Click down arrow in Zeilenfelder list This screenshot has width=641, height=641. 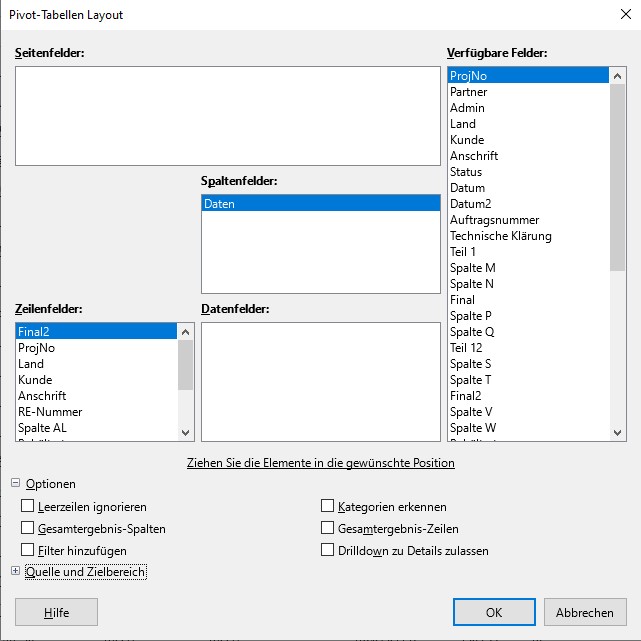click(185, 433)
